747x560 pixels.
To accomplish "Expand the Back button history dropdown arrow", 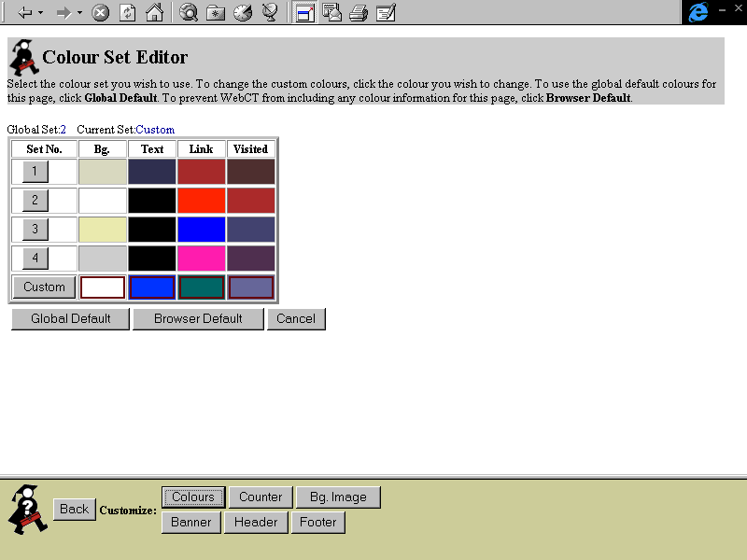I will (41, 13).
